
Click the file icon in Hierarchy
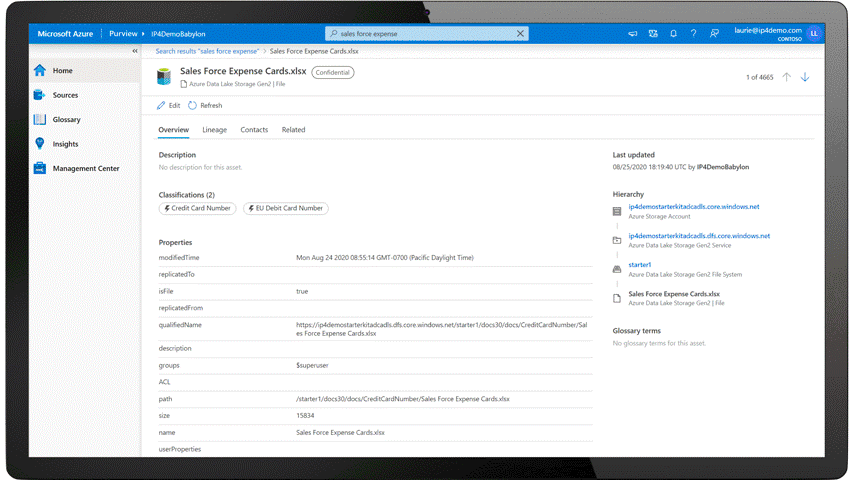(x=617, y=298)
